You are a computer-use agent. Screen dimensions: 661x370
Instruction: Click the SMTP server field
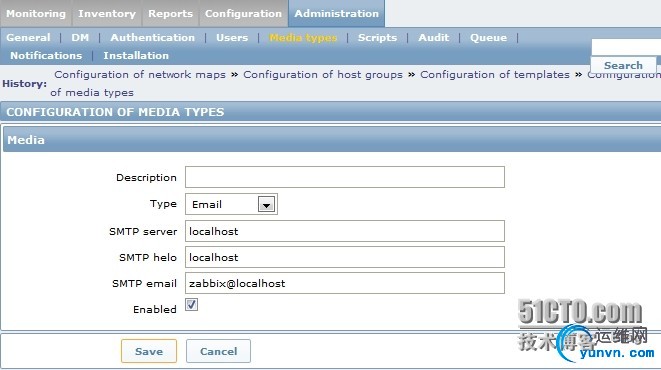click(x=345, y=231)
